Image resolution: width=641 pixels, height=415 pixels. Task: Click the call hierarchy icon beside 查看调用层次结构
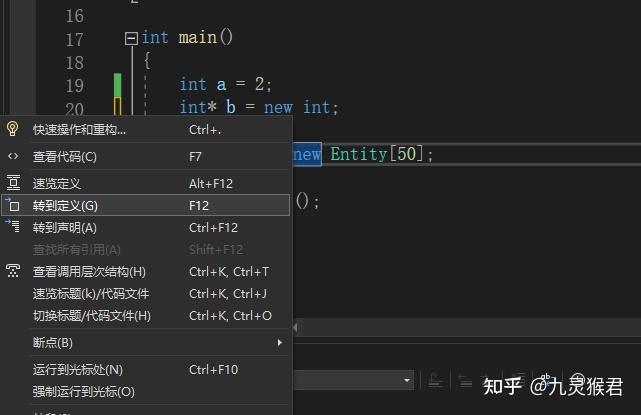(13, 271)
